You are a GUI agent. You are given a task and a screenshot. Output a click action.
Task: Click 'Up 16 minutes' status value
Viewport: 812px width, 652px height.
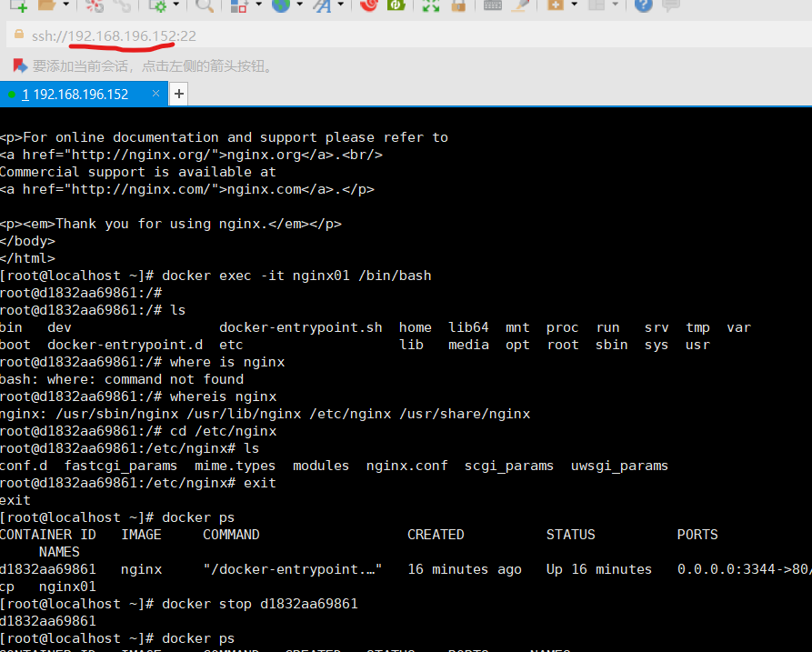(599, 569)
